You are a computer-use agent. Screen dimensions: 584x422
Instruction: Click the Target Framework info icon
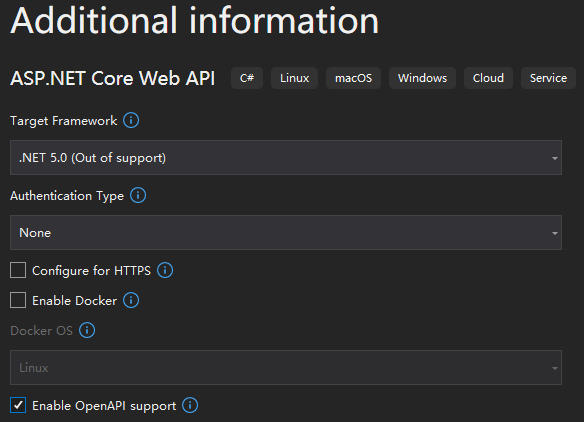131,120
